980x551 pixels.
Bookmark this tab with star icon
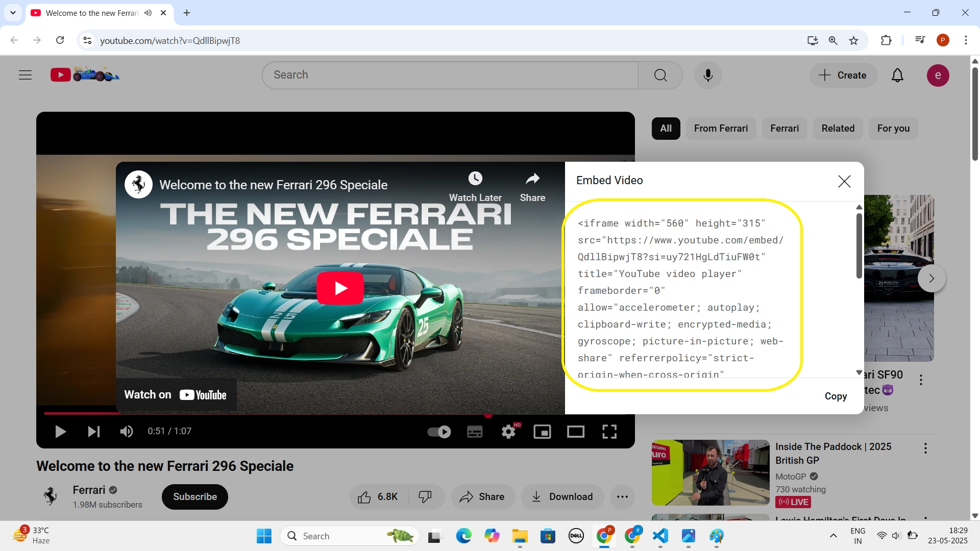853,40
